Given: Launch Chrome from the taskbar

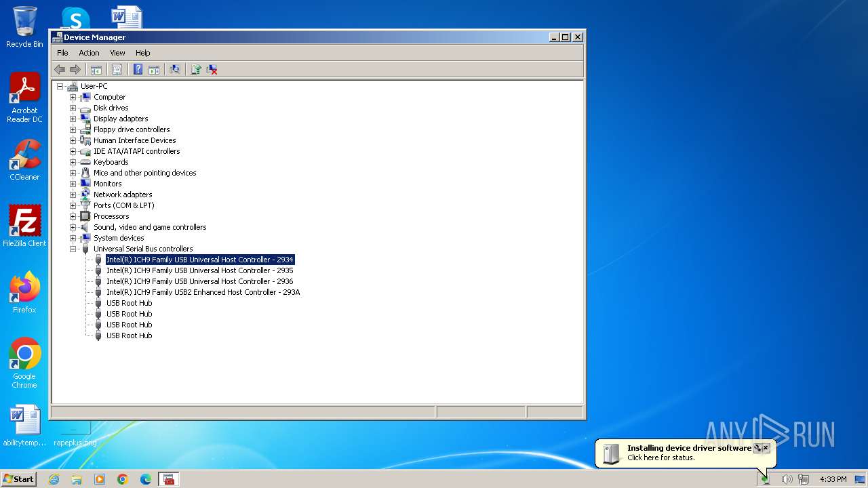Looking at the screenshot, I should coord(123,479).
